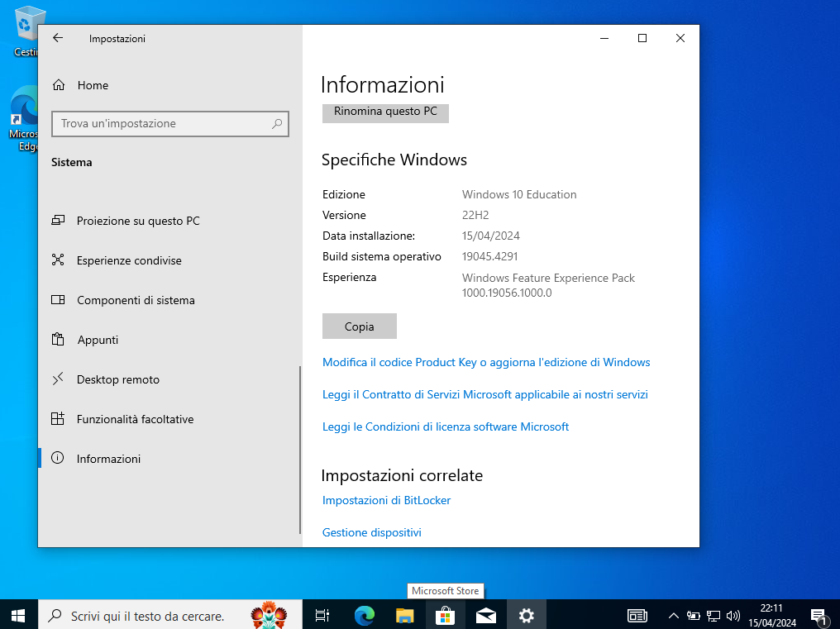Go to Desktop remoto settings
This screenshot has height=629, width=840.
pyautogui.click(x=106, y=379)
